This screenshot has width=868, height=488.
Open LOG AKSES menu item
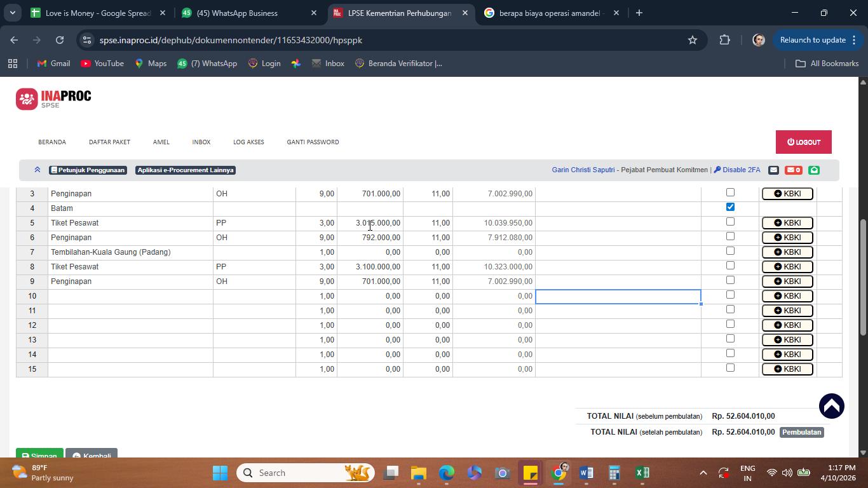coord(248,142)
